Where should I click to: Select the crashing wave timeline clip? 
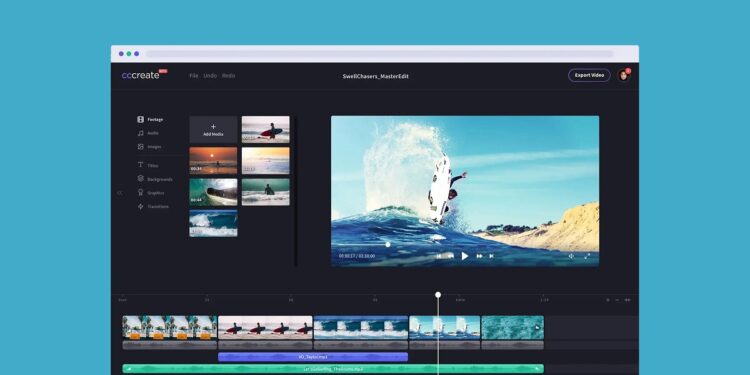coord(361,328)
